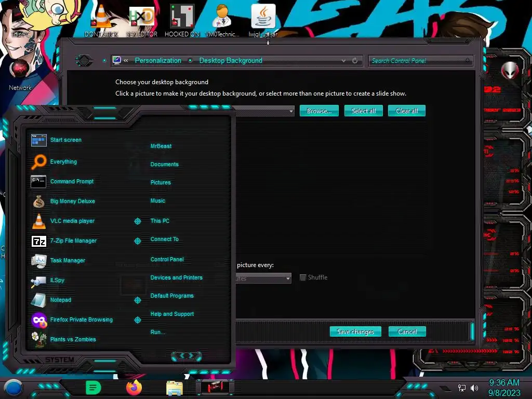This screenshot has width=532, height=399.
Task: Open network tray icon
Action: (462, 388)
